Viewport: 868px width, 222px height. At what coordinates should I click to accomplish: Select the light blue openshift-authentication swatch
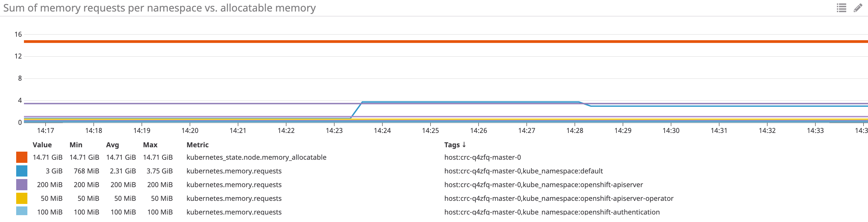point(21,212)
